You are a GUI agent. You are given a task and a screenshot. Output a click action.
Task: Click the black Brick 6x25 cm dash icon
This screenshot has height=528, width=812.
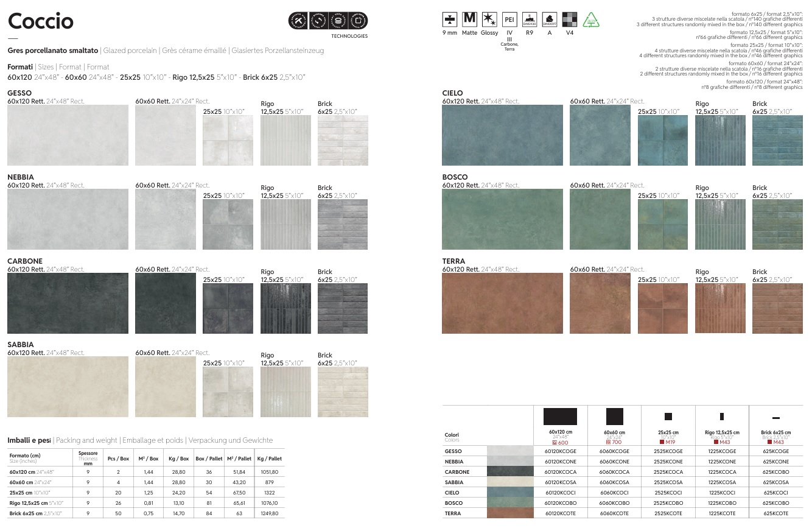775,418
